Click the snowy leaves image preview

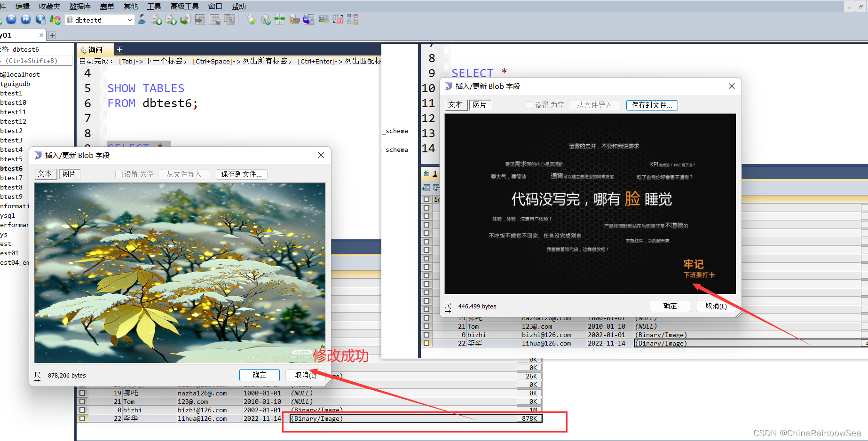pyautogui.click(x=180, y=273)
